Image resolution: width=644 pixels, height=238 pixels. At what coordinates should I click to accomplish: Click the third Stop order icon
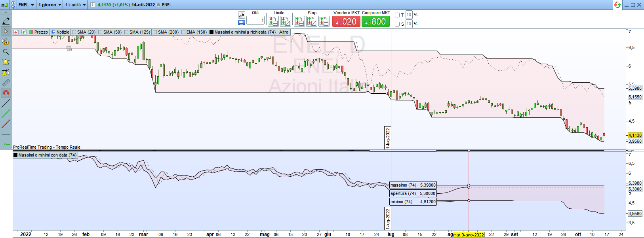point(324,21)
